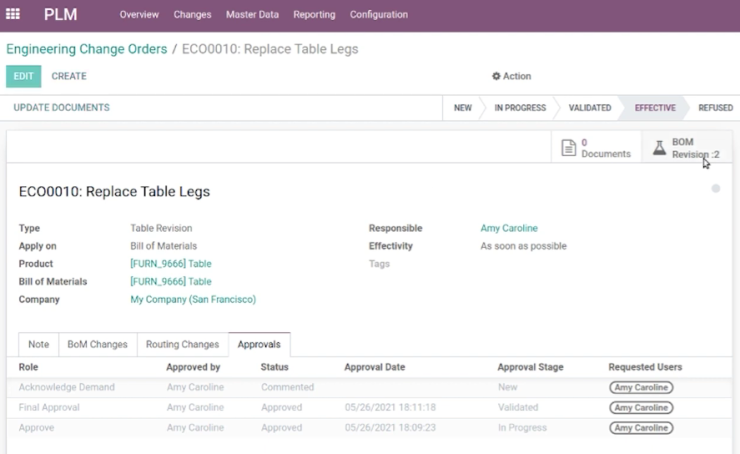
Task: Open the Action dropdown
Action: [512, 76]
